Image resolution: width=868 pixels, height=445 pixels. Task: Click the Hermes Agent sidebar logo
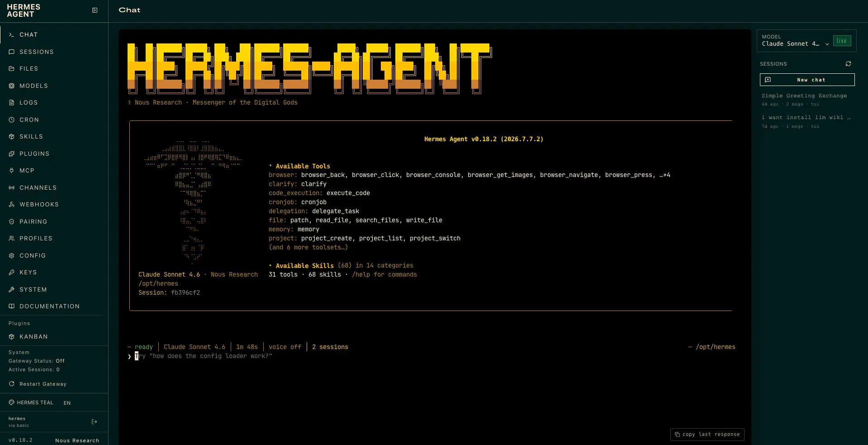pyautogui.click(x=24, y=10)
